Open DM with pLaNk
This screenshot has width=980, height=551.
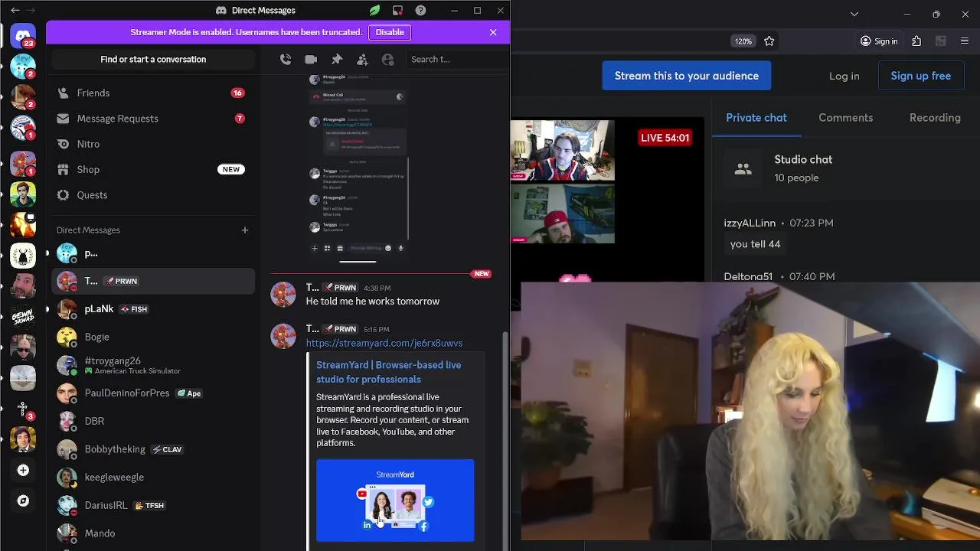tap(153, 309)
